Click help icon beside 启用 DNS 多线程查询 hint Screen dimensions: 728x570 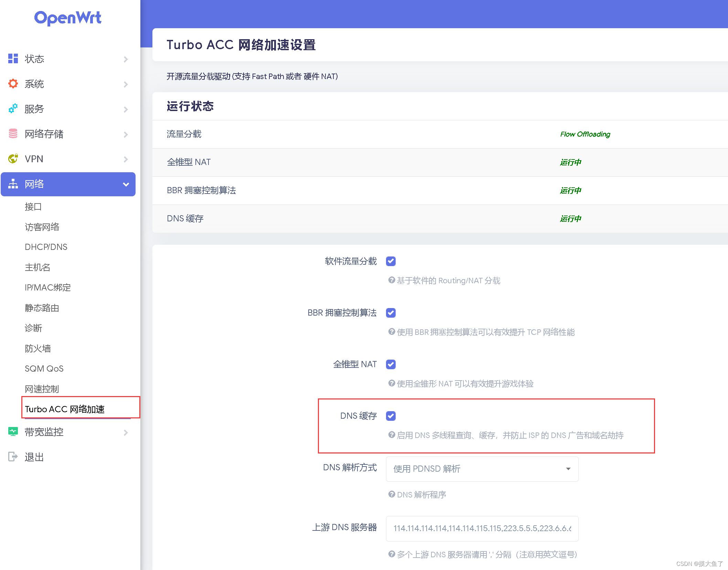pos(392,435)
